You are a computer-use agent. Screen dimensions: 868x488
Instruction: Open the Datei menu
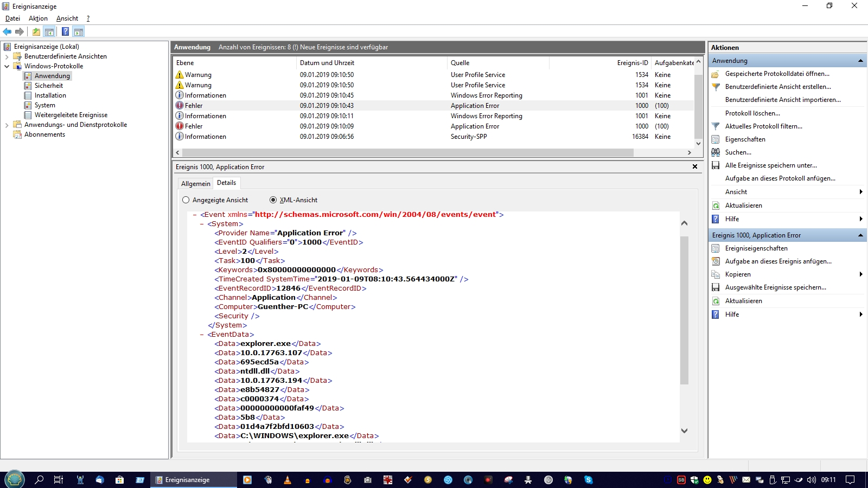12,18
